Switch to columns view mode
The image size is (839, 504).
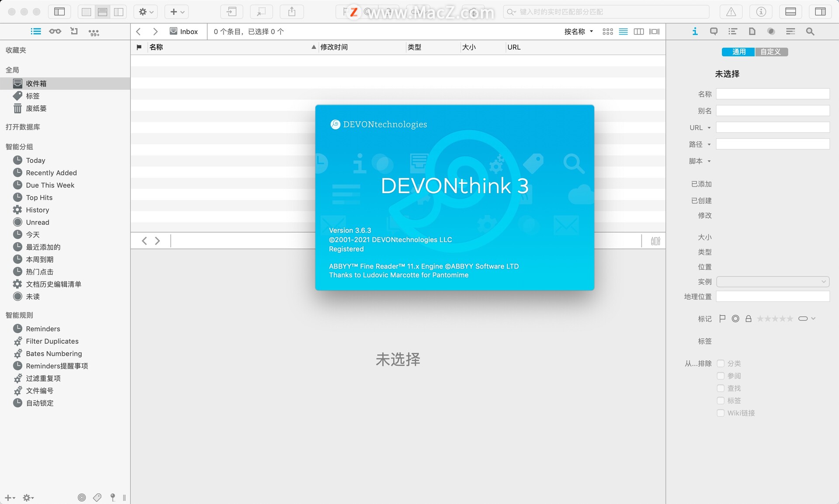click(638, 31)
